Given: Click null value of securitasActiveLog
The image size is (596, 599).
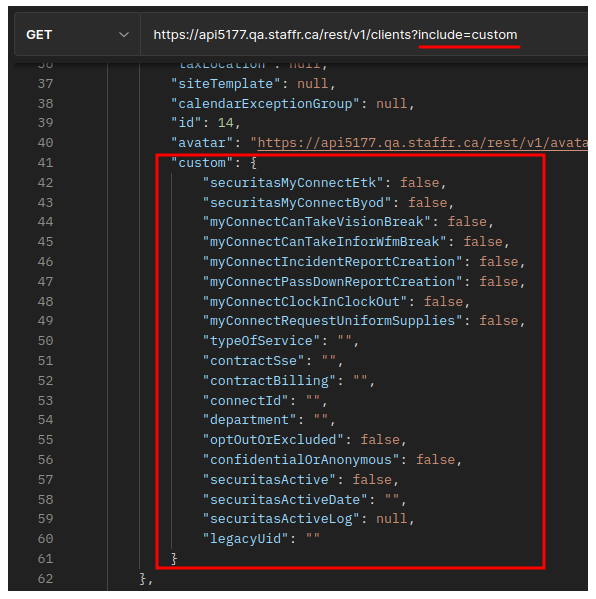Looking at the screenshot, I should point(392,519).
